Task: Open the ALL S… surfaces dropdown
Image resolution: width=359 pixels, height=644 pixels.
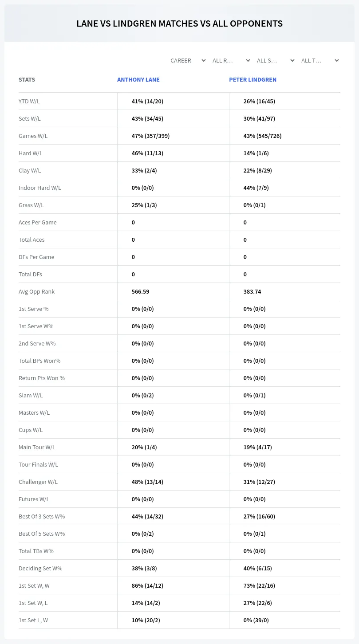Action: [x=275, y=61]
